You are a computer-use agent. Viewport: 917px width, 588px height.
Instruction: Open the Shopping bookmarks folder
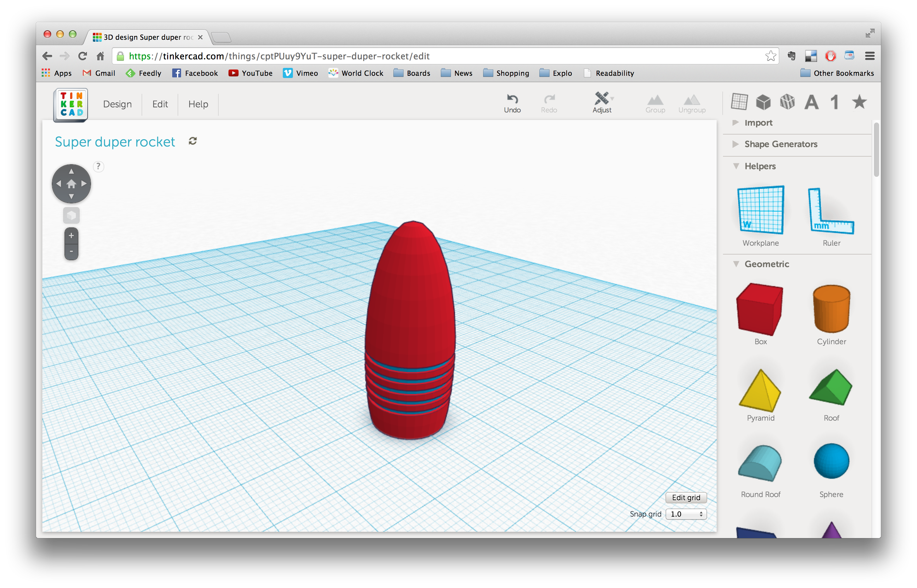click(506, 73)
